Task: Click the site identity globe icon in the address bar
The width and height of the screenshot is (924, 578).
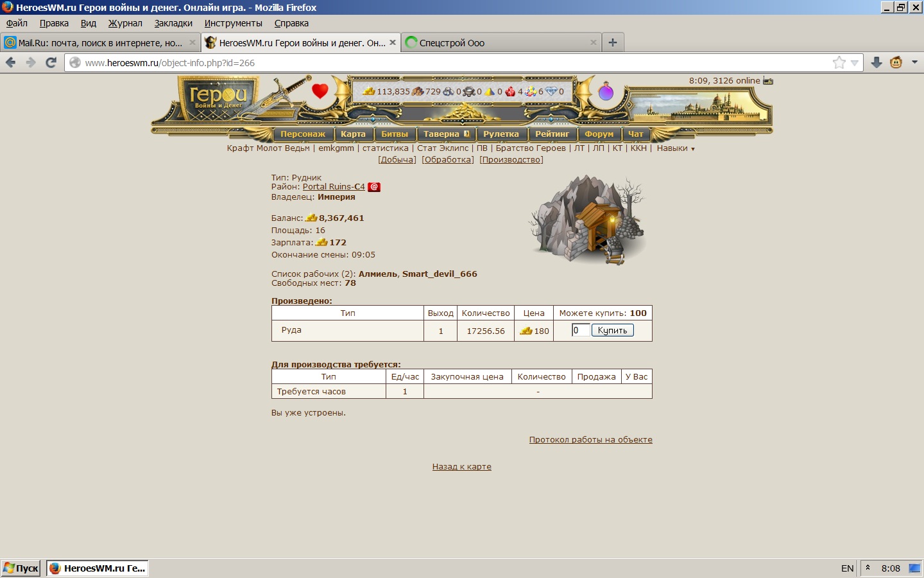Action: pos(75,62)
